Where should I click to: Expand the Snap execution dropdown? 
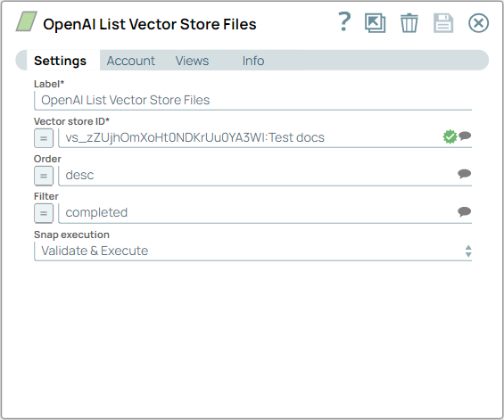[x=253, y=251]
